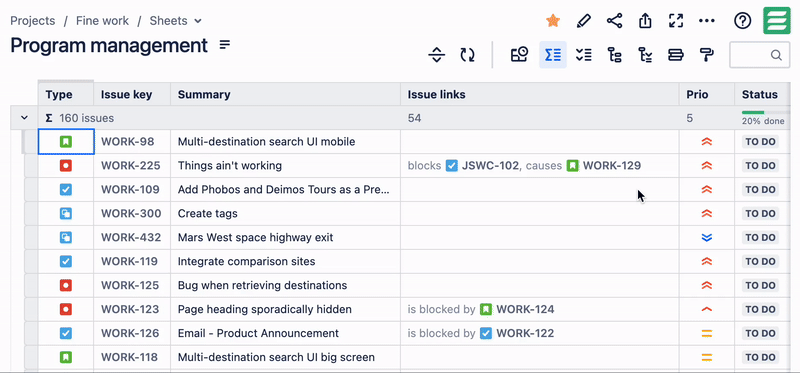Open issue WORK-300
Image resolution: width=800 pixels, height=373 pixels.
point(131,213)
